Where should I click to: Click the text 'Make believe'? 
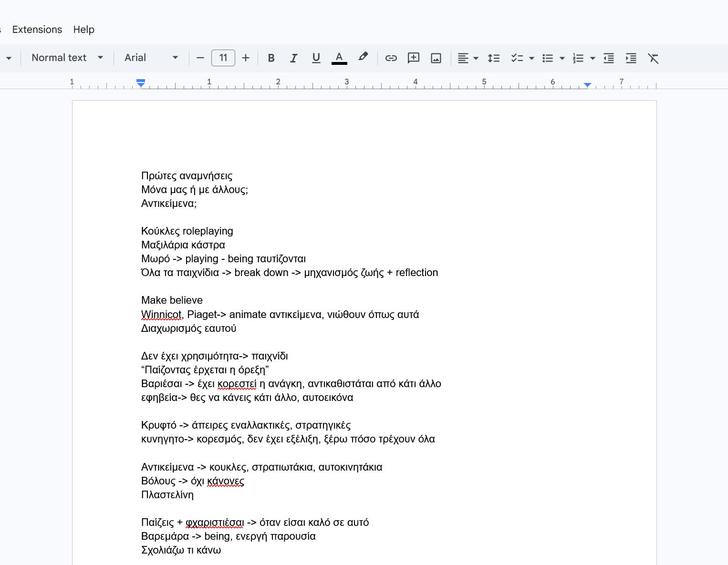tap(172, 300)
